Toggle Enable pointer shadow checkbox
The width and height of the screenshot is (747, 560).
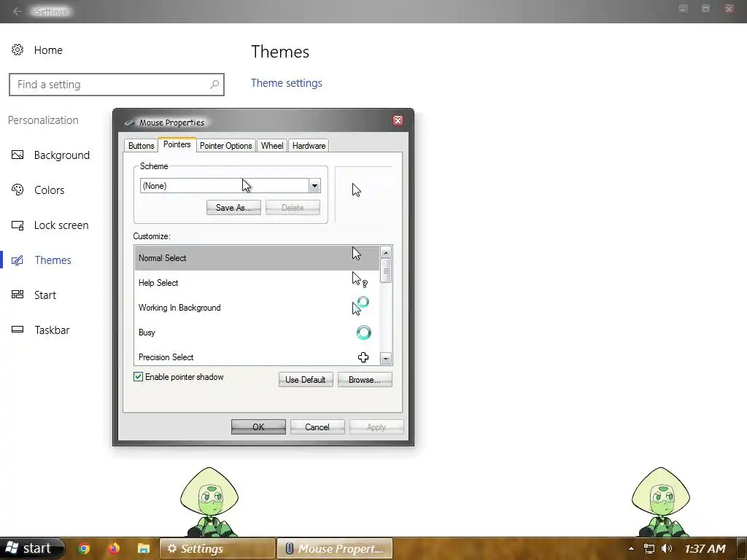138,377
